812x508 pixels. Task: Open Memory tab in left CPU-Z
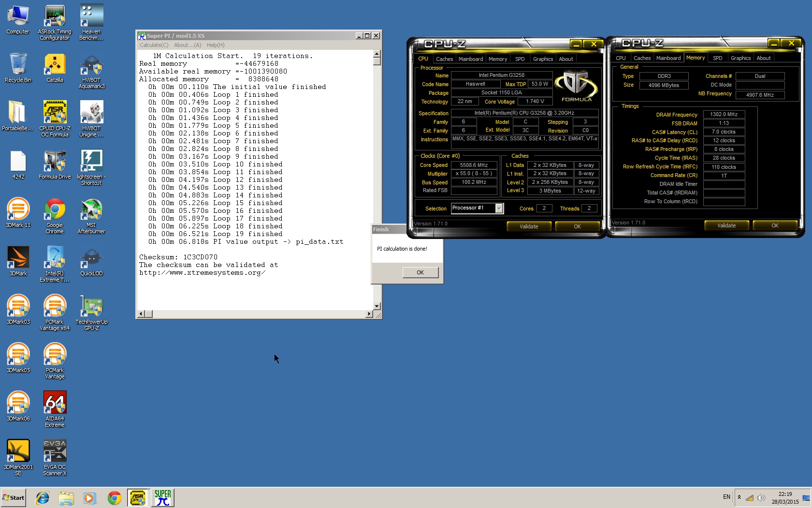coord(498,59)
